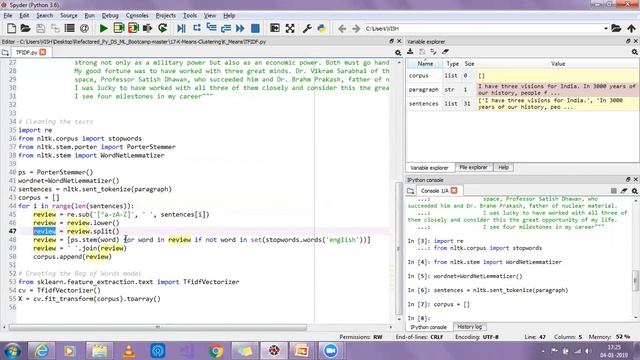Run the file with the green play button
Image resolution: width=640 pixels, height=360 pixels.
(104, 28)
